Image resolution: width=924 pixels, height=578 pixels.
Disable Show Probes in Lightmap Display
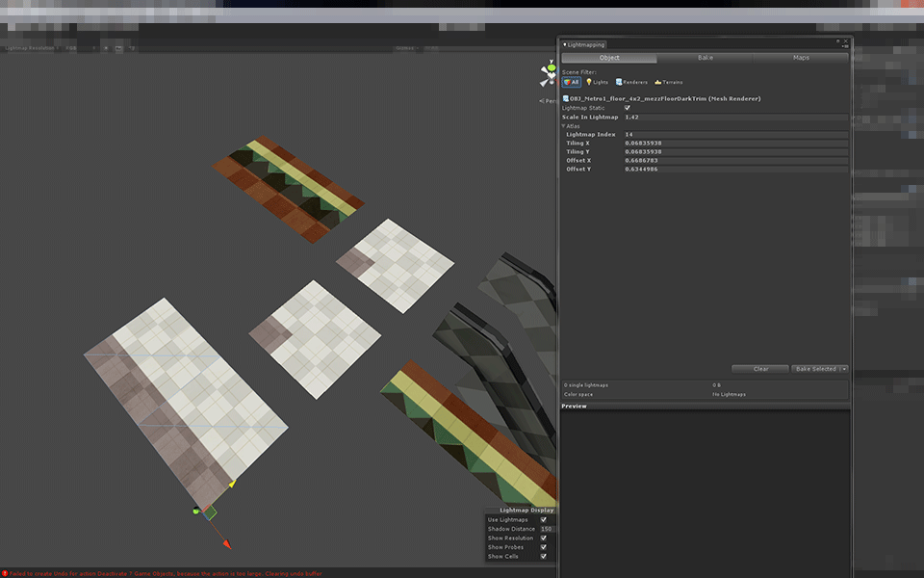click(544, 546)
